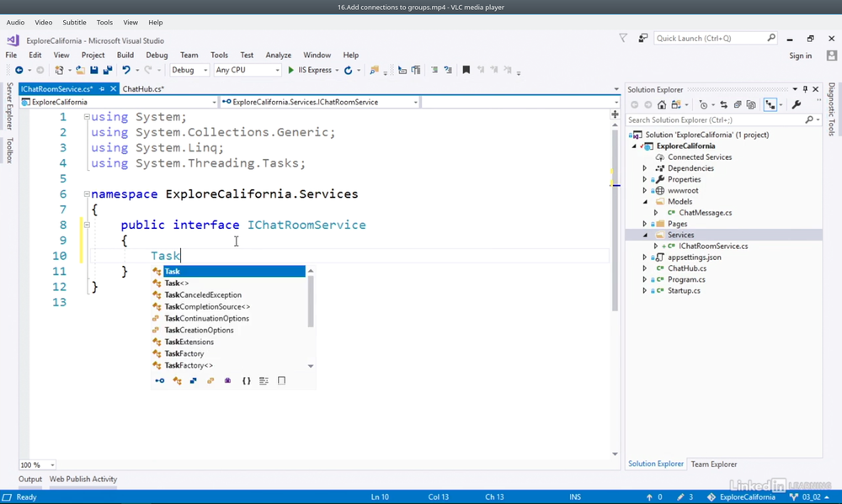Toggle the snippets filter in IntelliSense

click(x=281, y=380)
